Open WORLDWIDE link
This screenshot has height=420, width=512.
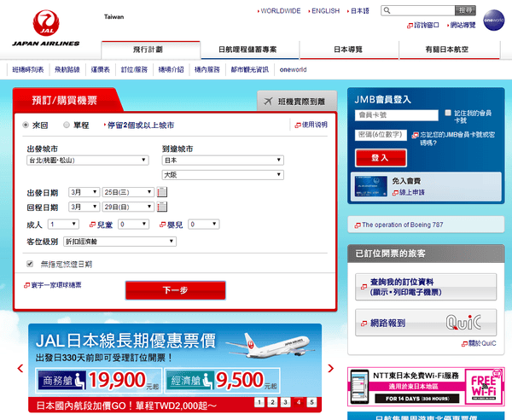[279, 11]
